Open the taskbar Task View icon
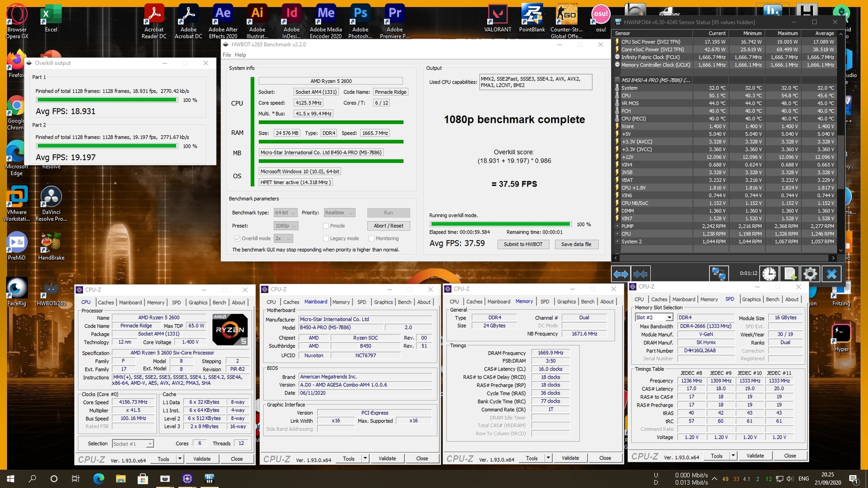This screenshot has height=488, width=868. pyautogui.click(x=75, y=479)
